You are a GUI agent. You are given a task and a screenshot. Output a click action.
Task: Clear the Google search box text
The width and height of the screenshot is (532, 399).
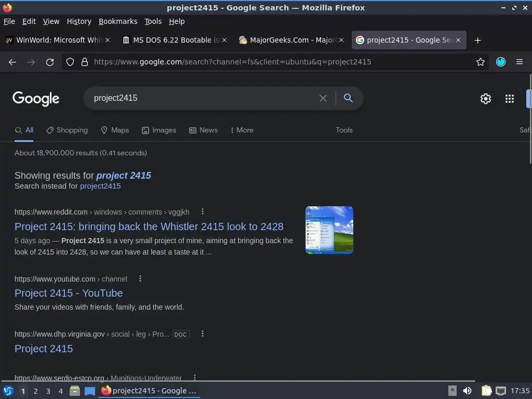coord(323,98)
